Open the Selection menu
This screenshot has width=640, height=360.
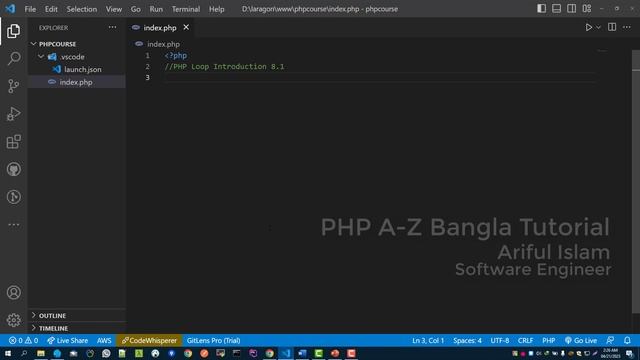point(82,9)
